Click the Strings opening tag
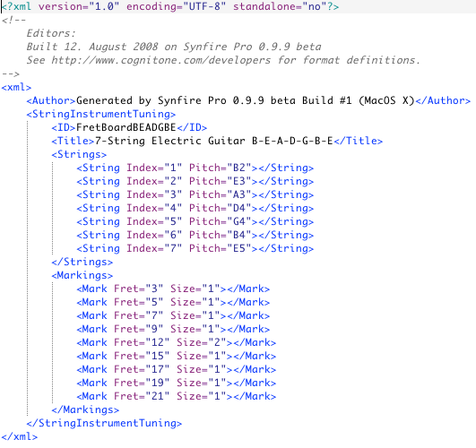This screenshot has height=448, width=476. (79, 154)
